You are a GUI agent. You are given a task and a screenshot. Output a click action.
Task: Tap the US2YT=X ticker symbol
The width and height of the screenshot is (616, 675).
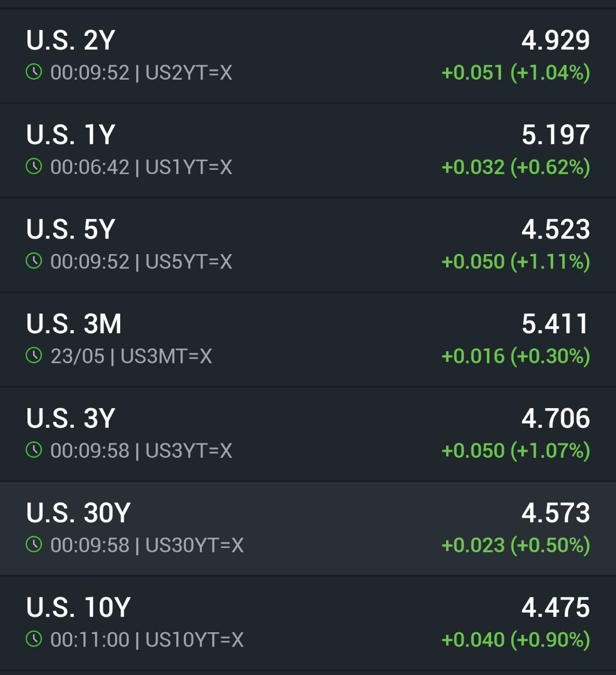pyautogui.click(x=189, y=72)
